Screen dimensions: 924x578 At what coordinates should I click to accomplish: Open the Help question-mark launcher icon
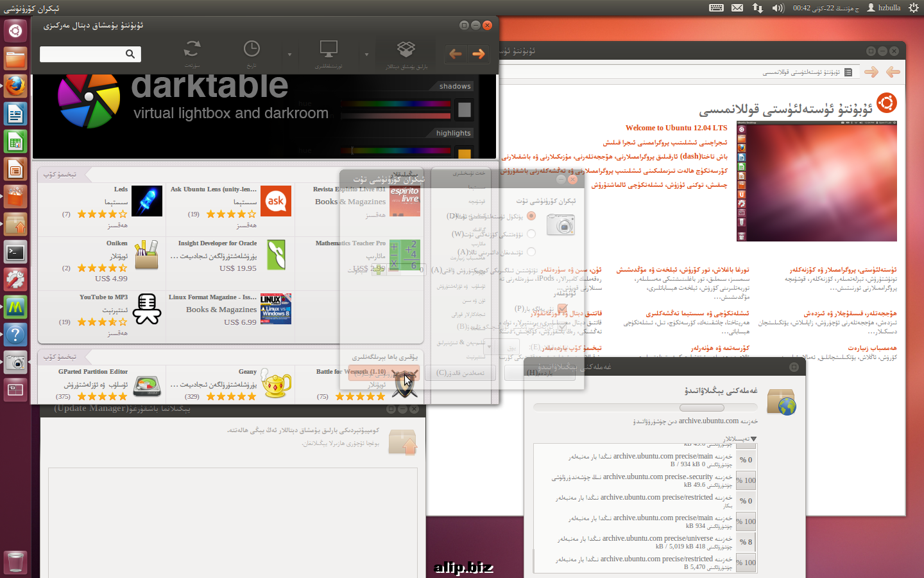(x=15, y=335)
